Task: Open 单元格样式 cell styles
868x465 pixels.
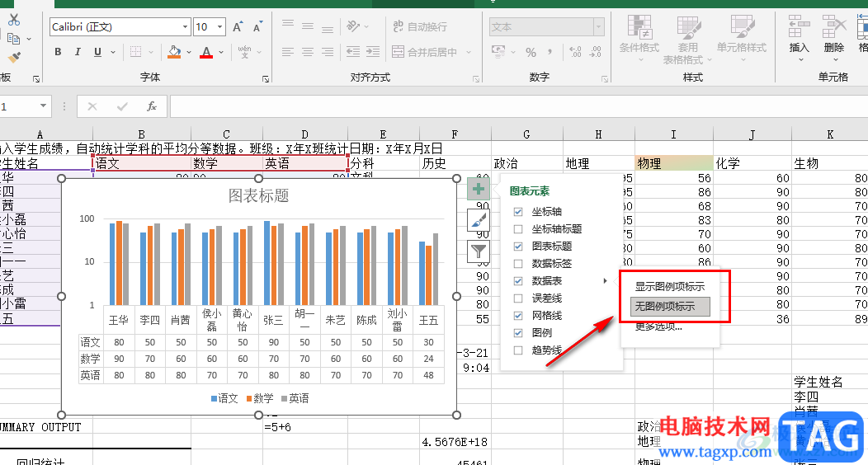Action: click(742, 38)
